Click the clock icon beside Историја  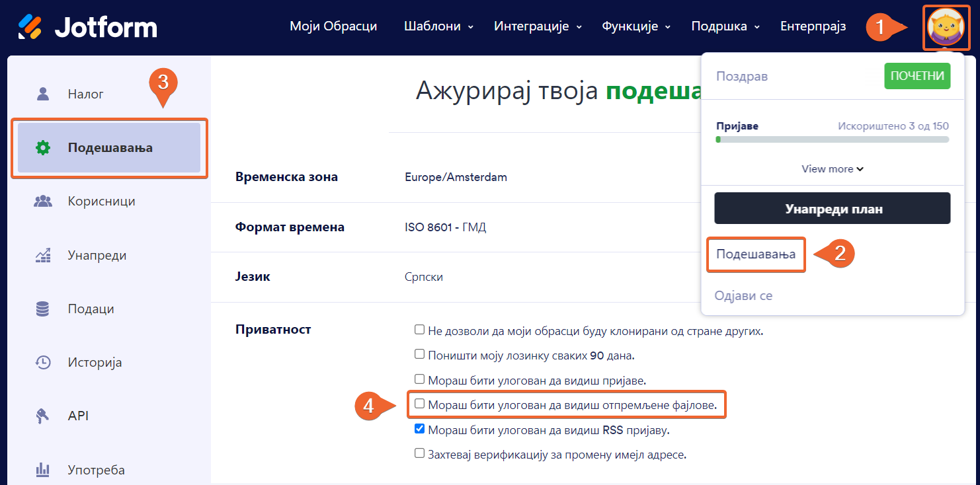point(43,362)
